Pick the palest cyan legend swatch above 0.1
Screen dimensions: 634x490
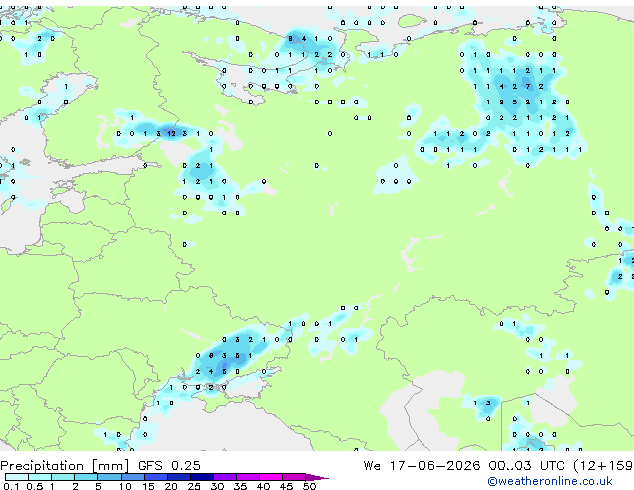17,477
